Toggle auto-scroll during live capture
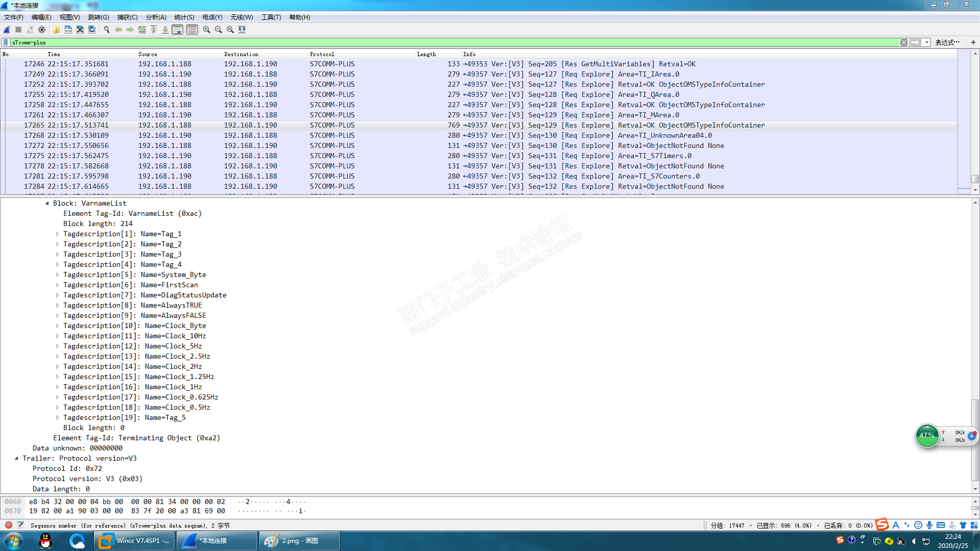 pos(177,30)
